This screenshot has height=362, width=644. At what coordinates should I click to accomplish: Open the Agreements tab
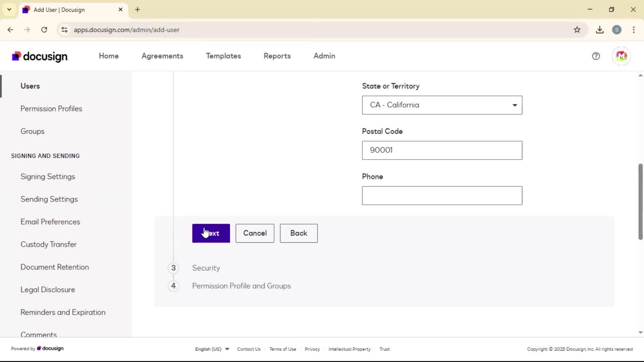pyautogui.click(x=162, y=56)
